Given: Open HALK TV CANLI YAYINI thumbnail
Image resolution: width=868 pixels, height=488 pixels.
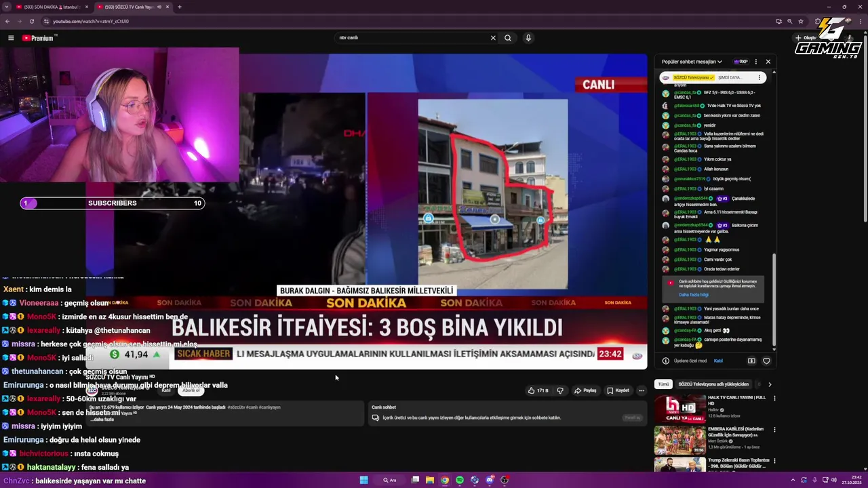Looking at the screenshot, I should 679,408.
